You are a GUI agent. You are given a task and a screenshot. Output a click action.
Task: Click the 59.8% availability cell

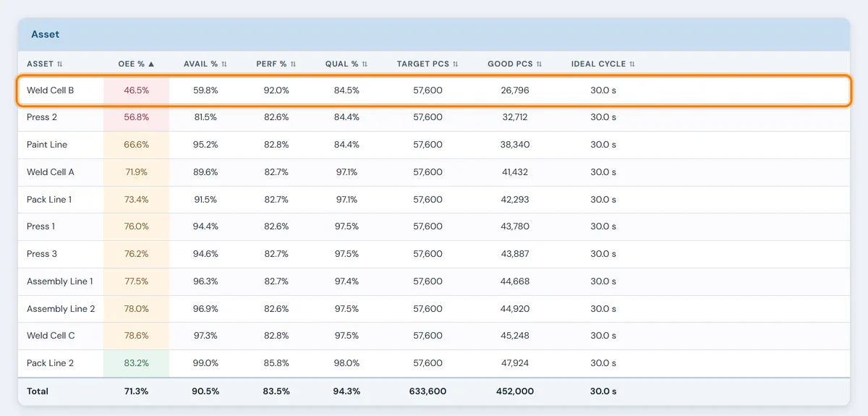pos(206,90)
